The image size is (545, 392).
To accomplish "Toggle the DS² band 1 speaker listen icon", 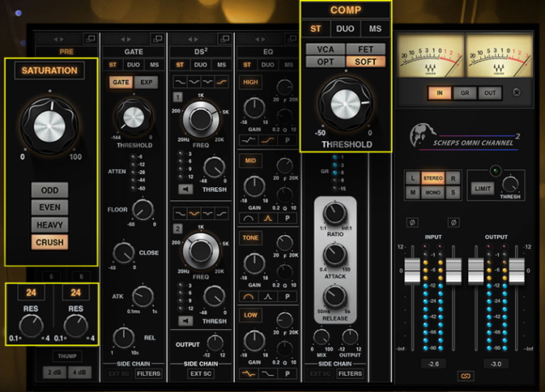I will coord(186,189).
